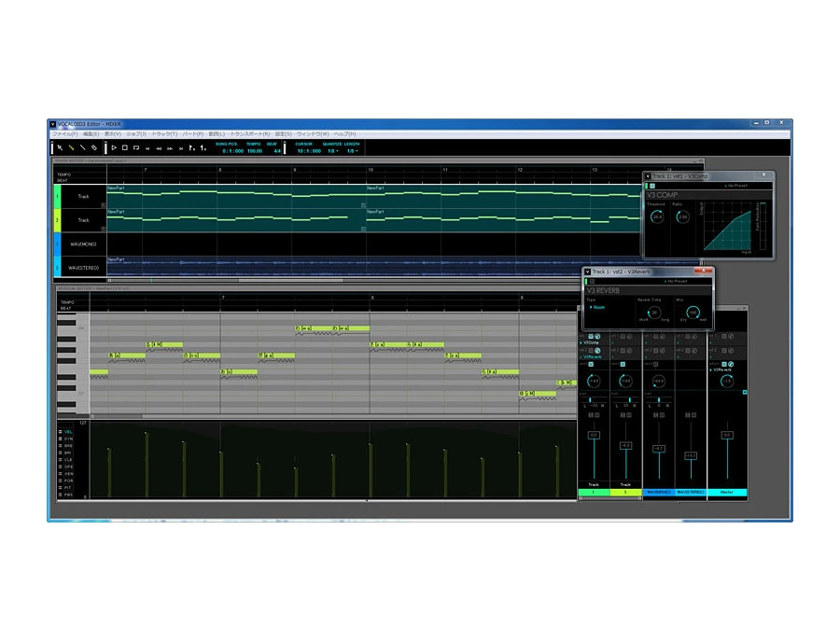Click the fast-forward transport icon
This screenshot has height=641, width=840.
point(170,148)
